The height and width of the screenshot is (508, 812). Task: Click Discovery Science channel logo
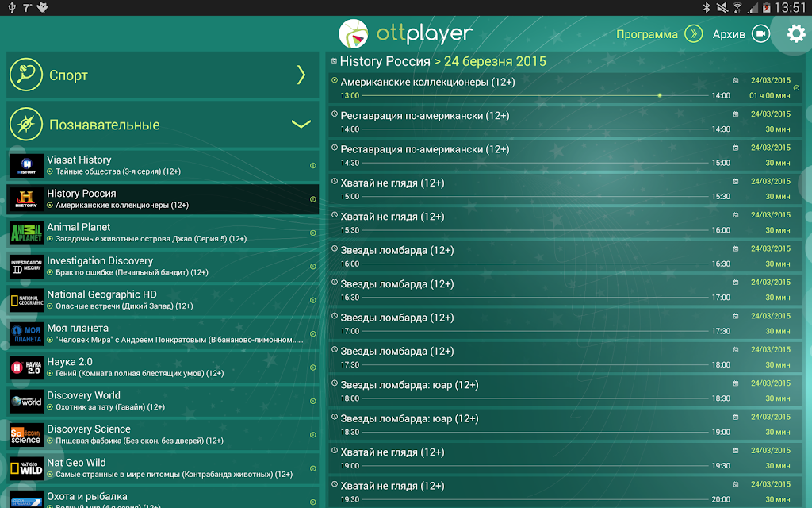[x=26, y=436]
